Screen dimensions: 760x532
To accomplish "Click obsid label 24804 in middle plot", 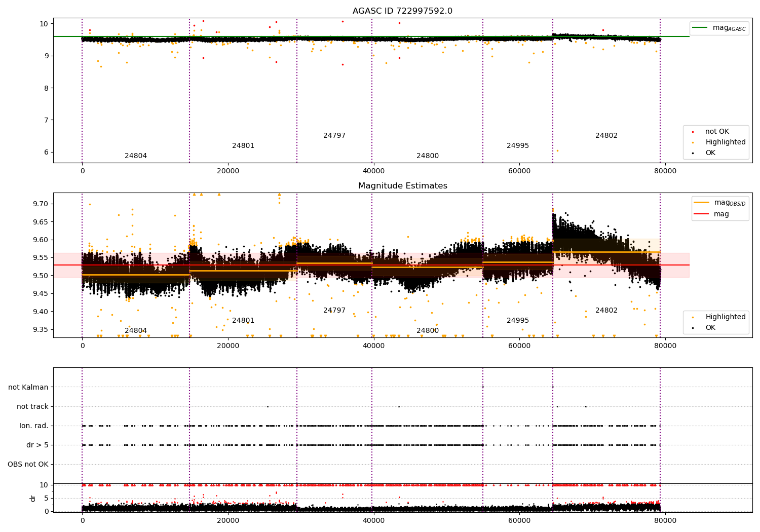I will [136, 331].
